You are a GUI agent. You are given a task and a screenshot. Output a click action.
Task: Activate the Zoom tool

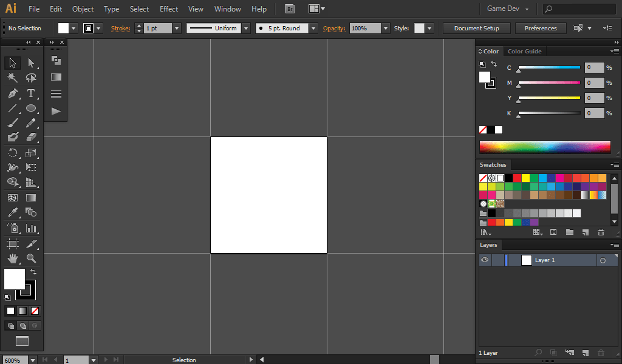coord(31,258)
